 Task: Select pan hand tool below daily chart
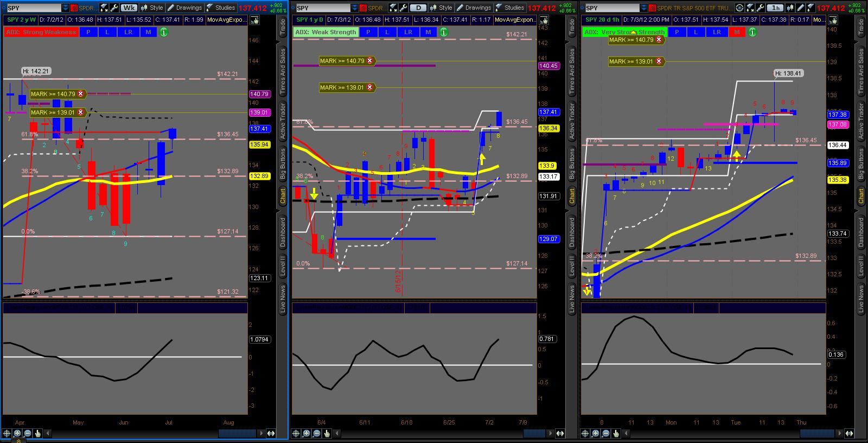tap(327, 433)
